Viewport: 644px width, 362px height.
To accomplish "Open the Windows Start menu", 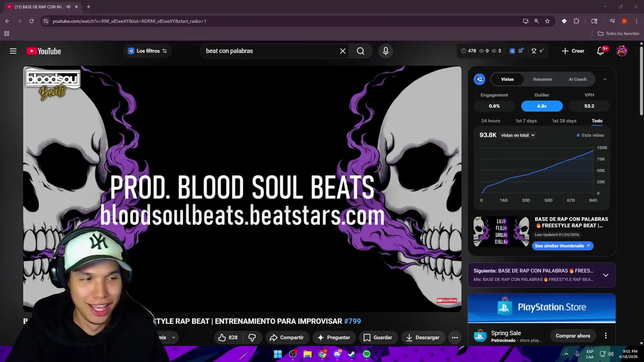I will click(x=278, y=354).
